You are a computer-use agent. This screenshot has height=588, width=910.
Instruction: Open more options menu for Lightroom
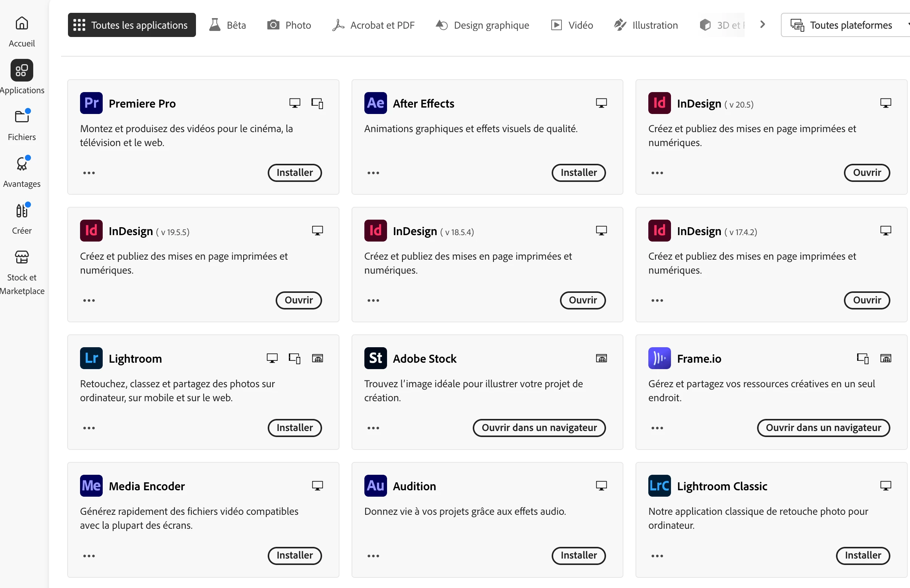pos(89,428)
